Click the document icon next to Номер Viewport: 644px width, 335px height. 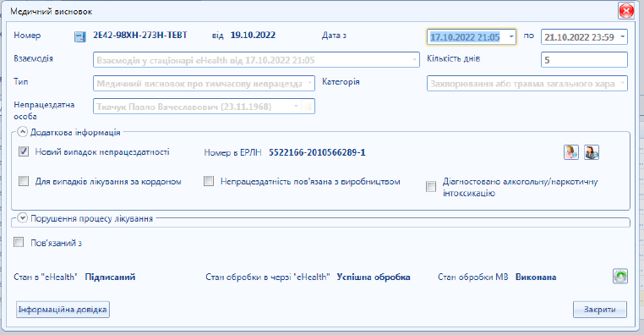(x=80, y=36)
